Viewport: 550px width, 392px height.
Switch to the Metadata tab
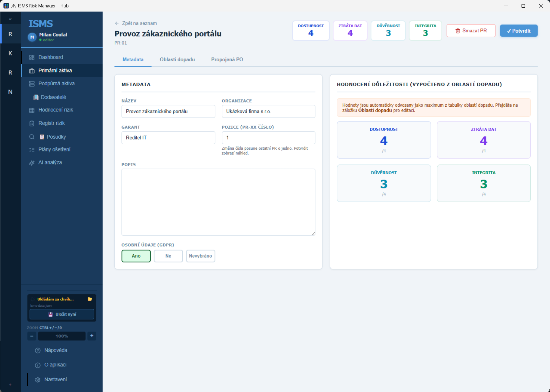[x=133, y=60]
